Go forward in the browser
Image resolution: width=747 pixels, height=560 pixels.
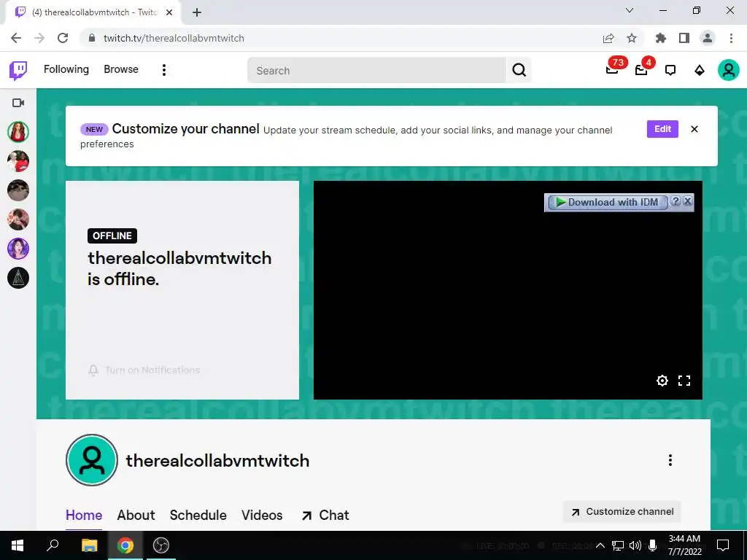(x=39, y=38)
